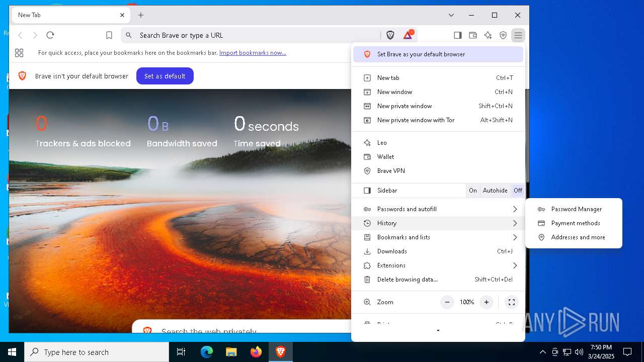Image resolution: width=644 pixels, height=362 pixels.
Task: Click the hamburger main menu button
Action: pos(518,35)
